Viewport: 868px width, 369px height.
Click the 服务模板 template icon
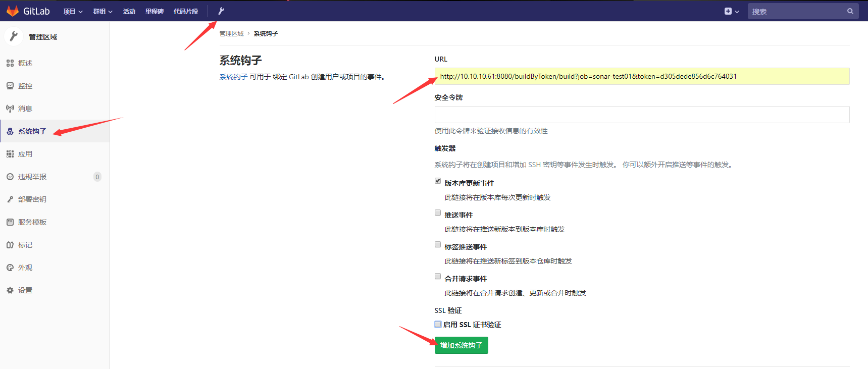click(x=10, y=222)
